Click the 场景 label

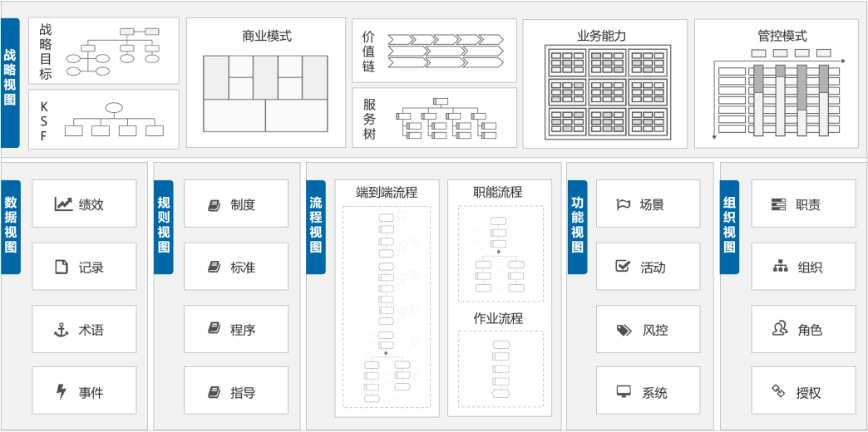pos(652,204)
